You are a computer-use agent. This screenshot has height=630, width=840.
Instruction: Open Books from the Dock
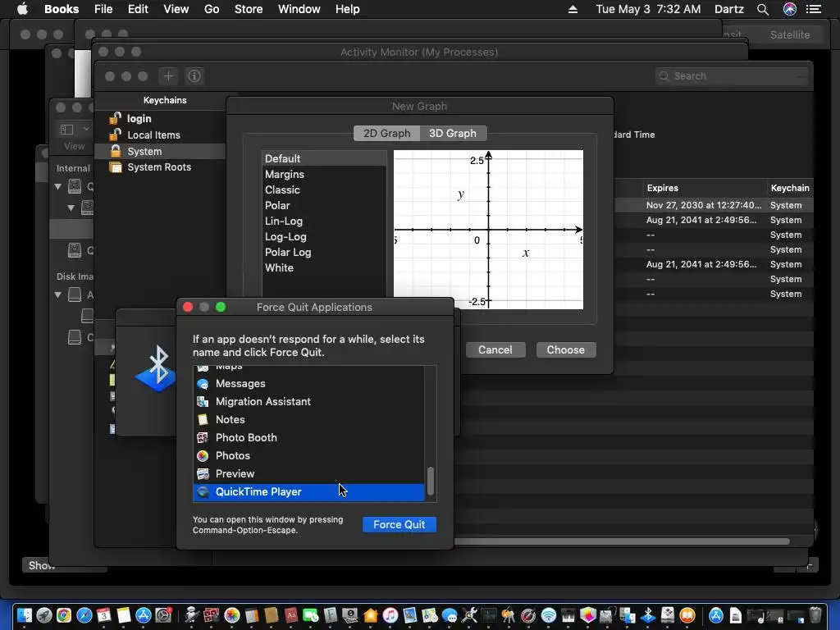pos(687,615)
